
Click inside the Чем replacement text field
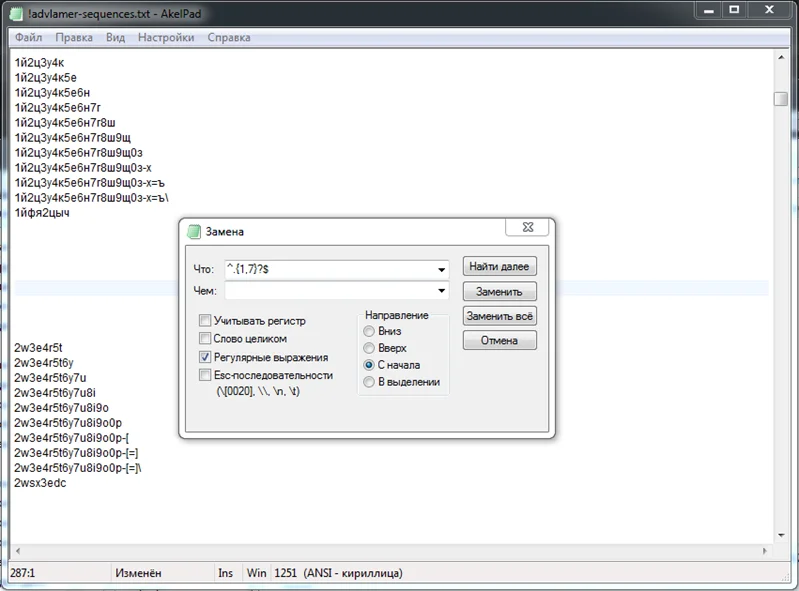coord(328,291)
